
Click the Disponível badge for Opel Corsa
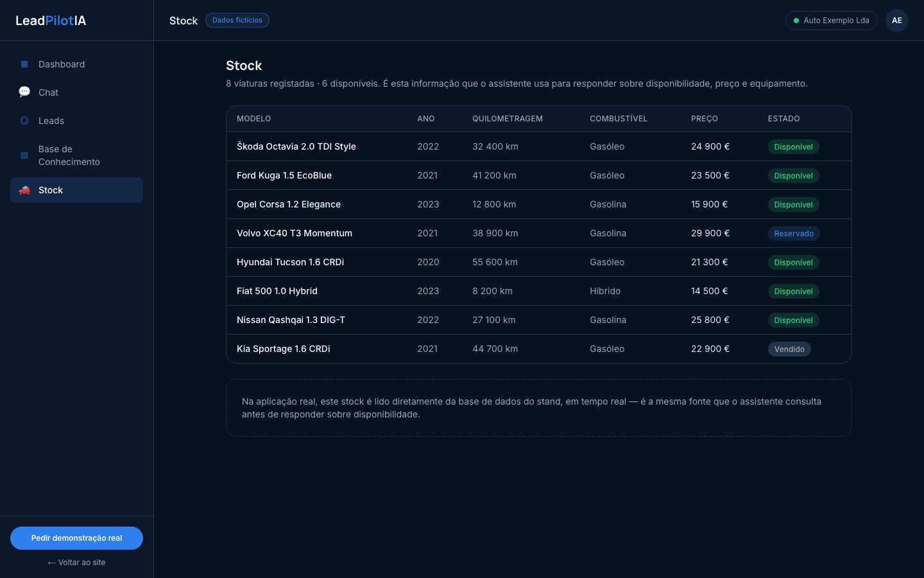793,205
